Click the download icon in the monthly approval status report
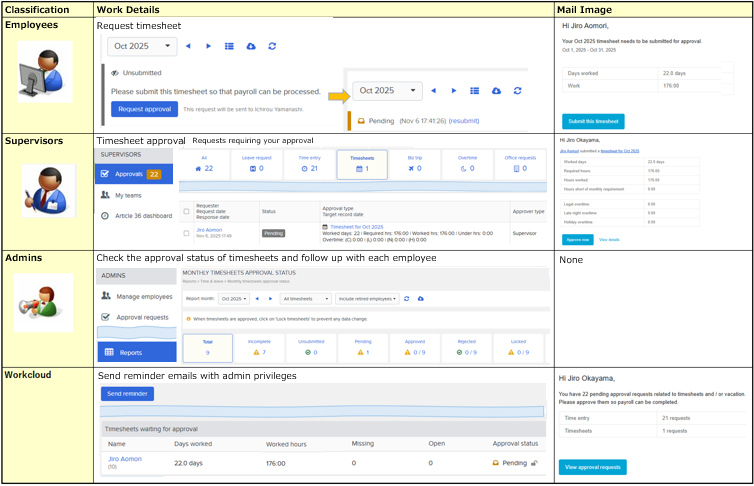Screen dimensions: 754x486 [x=421, y=298]
